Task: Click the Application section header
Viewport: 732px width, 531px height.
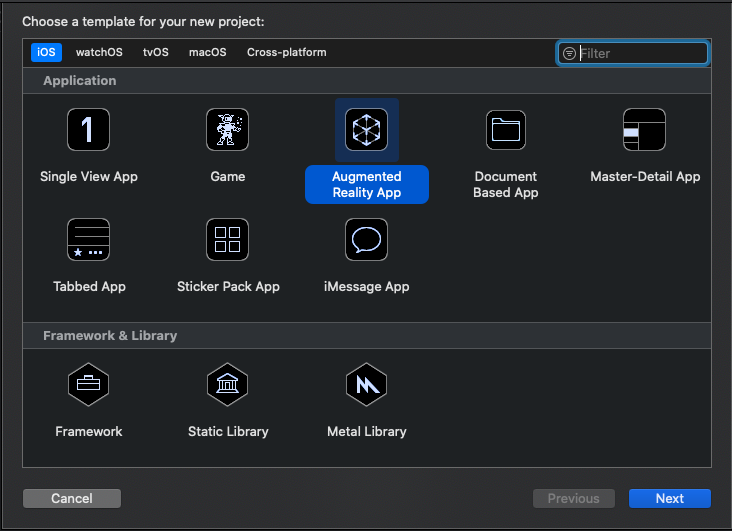Action: tap(80, 80)
